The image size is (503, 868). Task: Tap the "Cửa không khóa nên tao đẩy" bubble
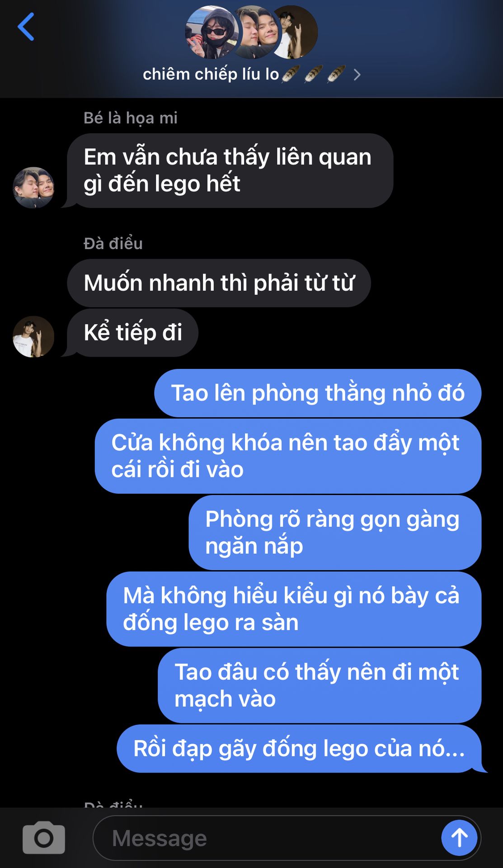(288, 456)
